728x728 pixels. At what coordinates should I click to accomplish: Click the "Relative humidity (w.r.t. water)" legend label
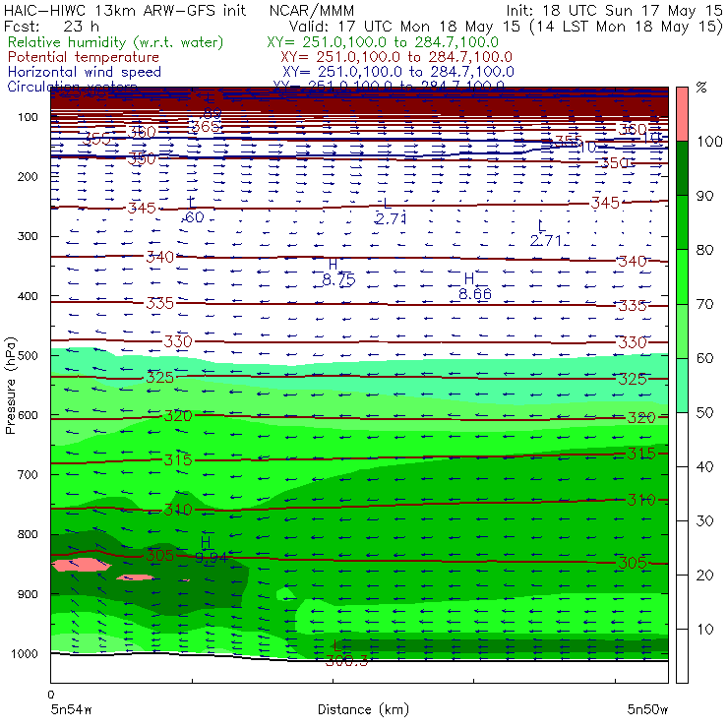point(116,42)
